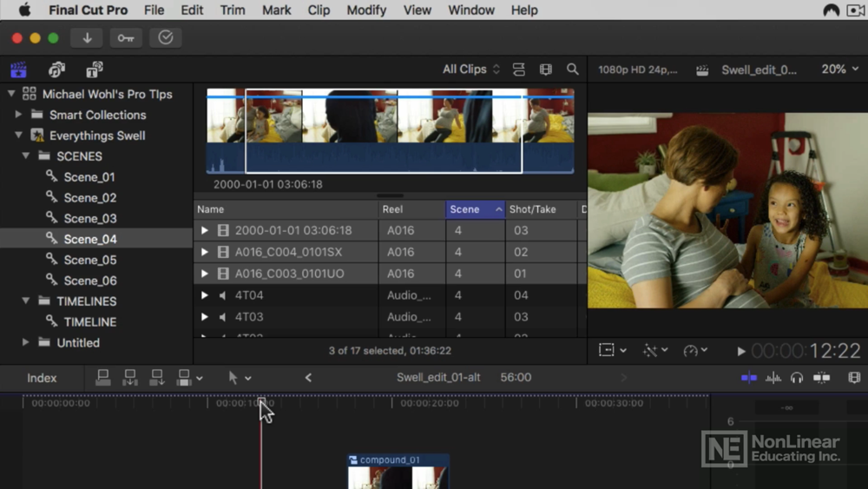
Task: Toggle filmstrip and list view mode
Action: click(x=519, y=69)
